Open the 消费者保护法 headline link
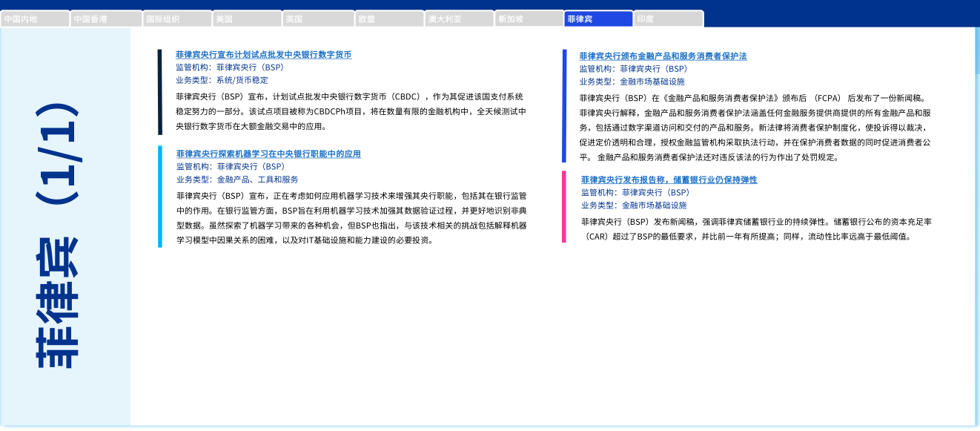 [663, 56]
